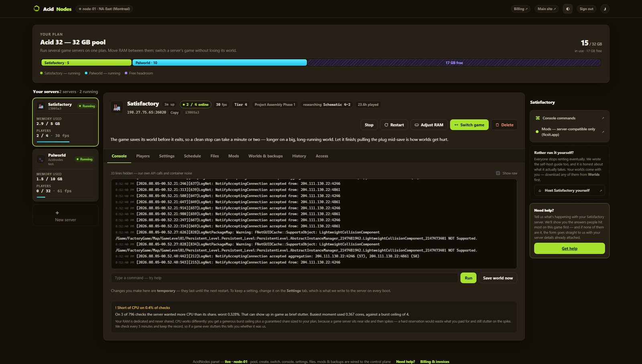Click the command-key icon beside Console commands
Image resolution: width=642 pixels, height=364 pixels.
[x=538, y=118]
